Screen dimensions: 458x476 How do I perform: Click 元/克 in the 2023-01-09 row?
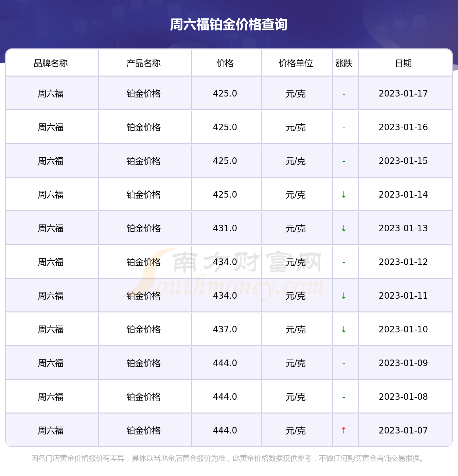(x=296, y=363)
